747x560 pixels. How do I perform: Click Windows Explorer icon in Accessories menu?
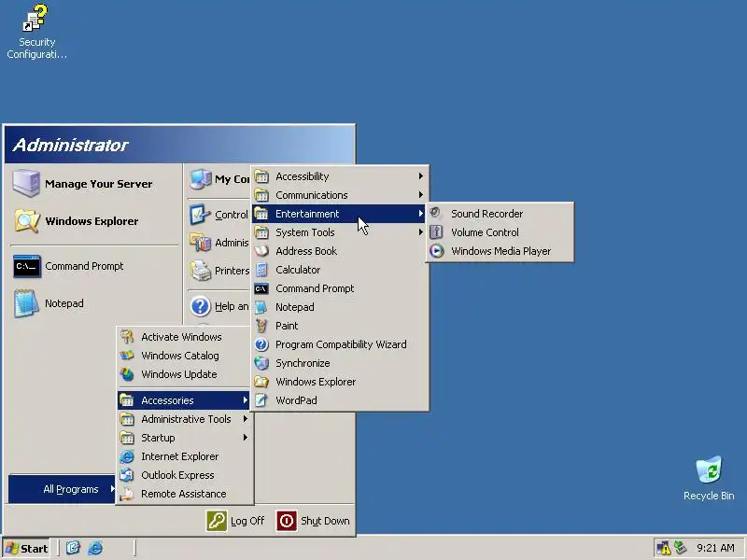click(x=261, y=382)
